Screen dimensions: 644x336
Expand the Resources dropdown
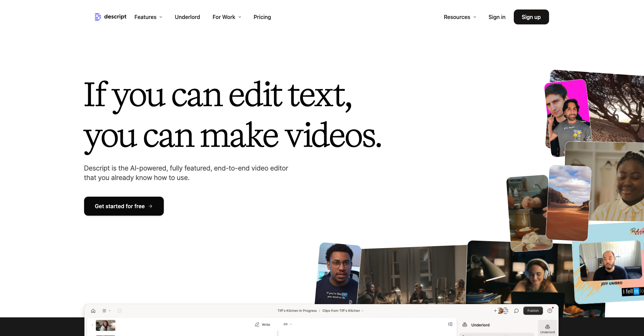point(460,17)
